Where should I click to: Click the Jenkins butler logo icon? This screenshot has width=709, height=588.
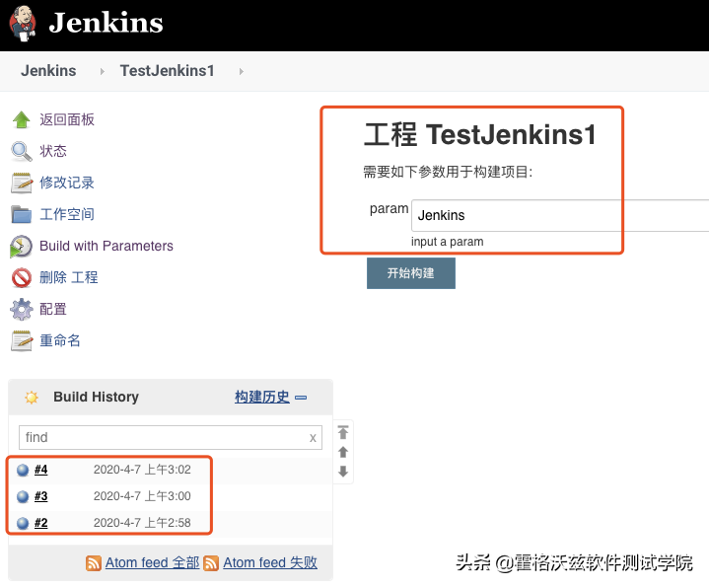click(22, 23)
